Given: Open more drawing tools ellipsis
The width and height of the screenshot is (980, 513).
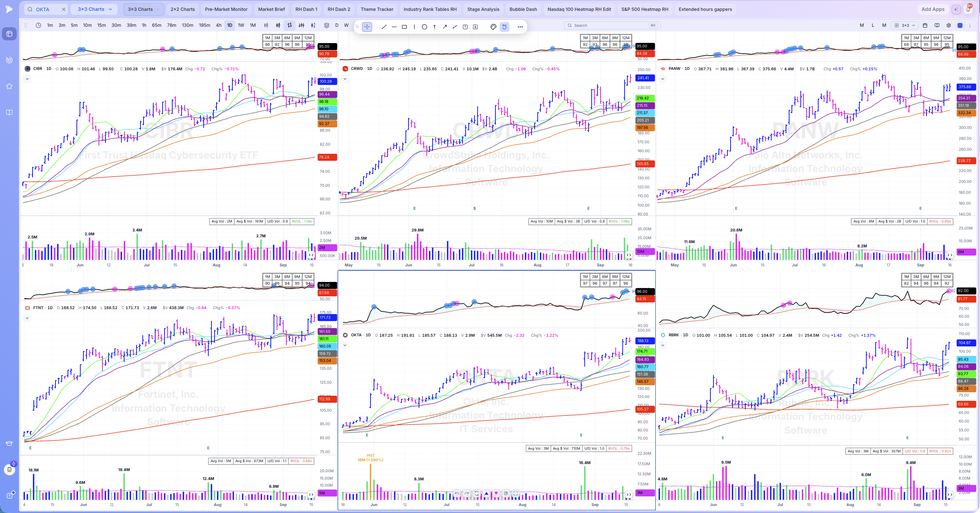Looking at the screenshot, I should click(x=520, y=27).
